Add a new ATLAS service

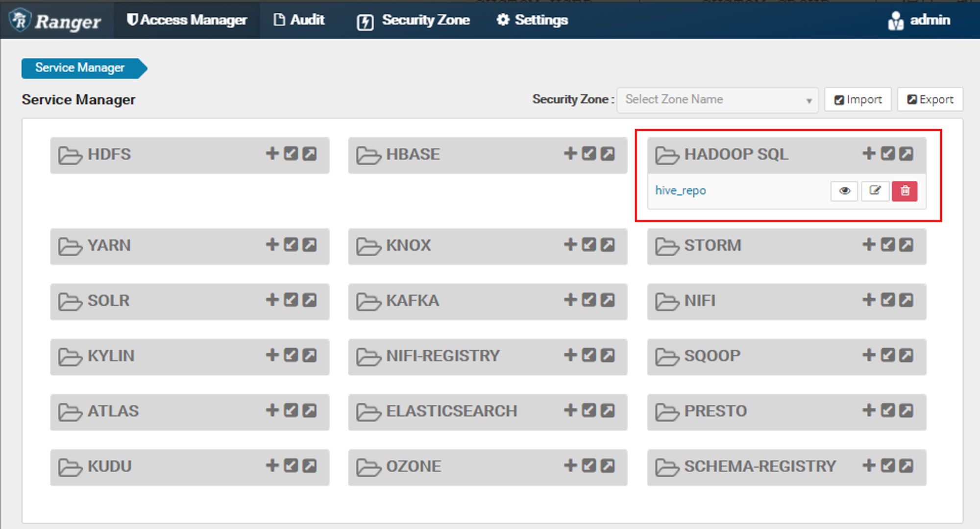pyautogui.click(x=272, y=410)
